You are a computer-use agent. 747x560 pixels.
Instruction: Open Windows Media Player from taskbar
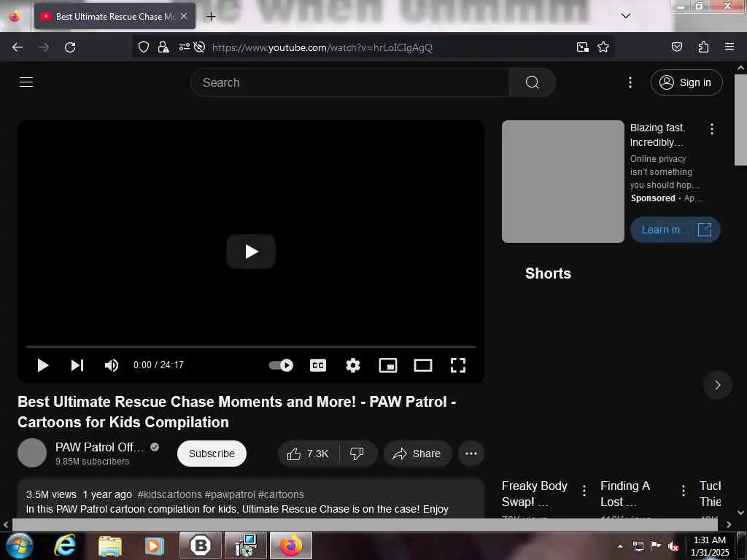click(x=155, y=545)
